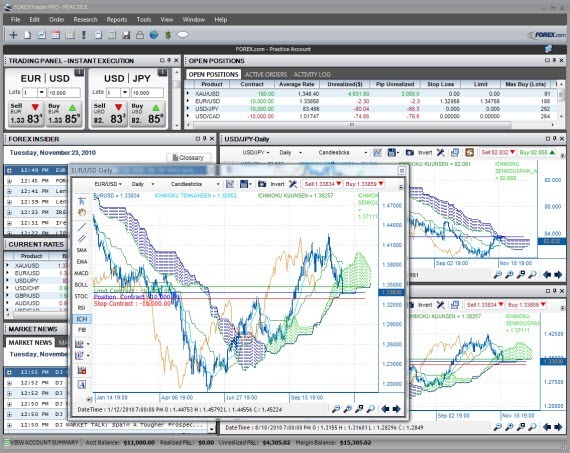Expand 12:49 PM item in Forex Insider

(9, 170)
